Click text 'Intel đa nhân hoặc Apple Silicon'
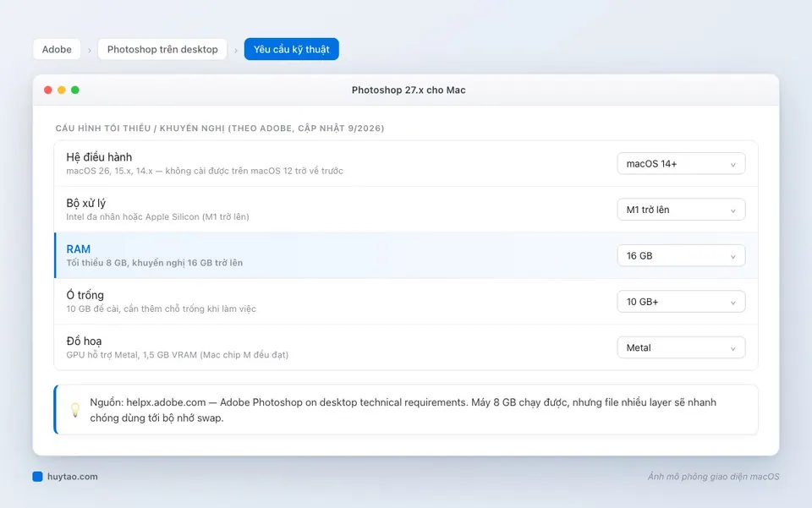The height and width of the screenshot is (508, 812). pos(157,216)
